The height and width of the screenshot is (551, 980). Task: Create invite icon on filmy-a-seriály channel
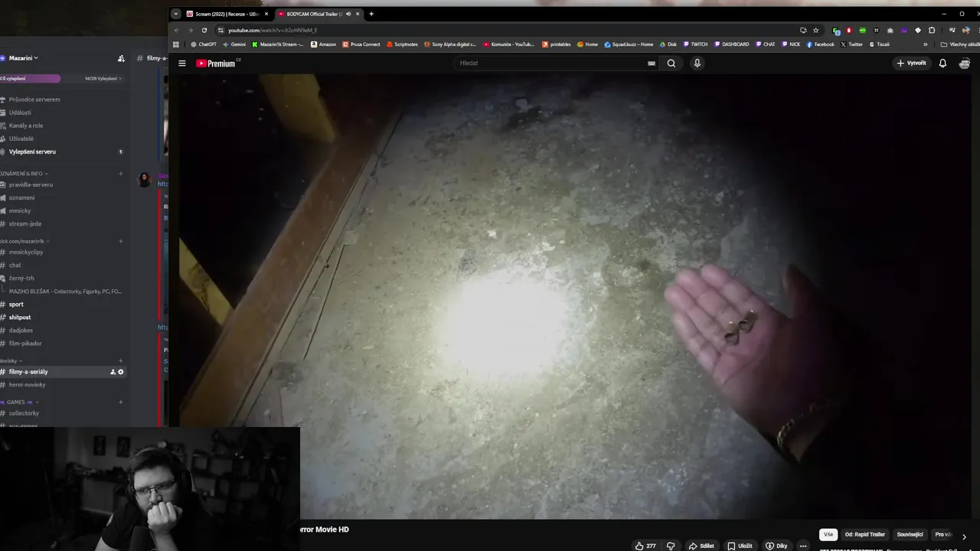pyautogui.click(x=113, y=372)
